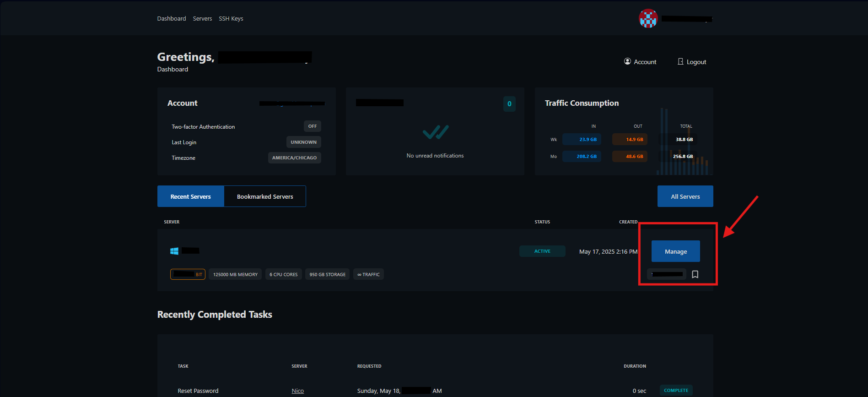Click the unlimited TRAFFIC tag
The width and height of the screenshot is (868, 397).
coord(368,274)
